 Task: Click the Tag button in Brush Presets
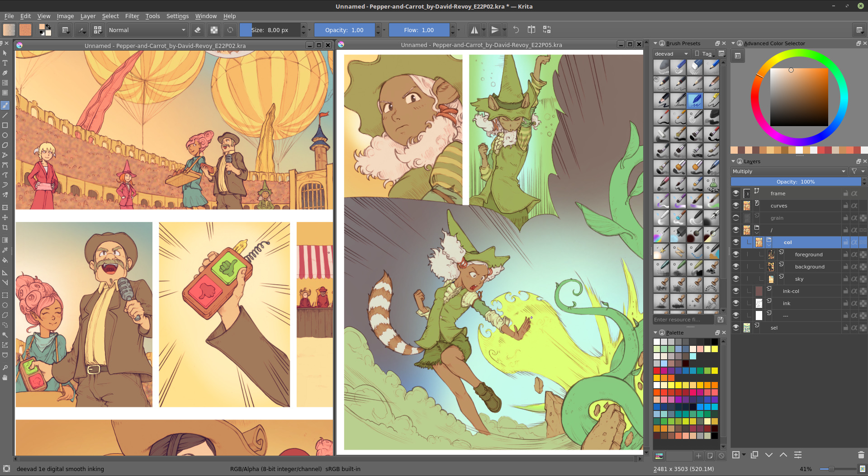click(704, 54)
